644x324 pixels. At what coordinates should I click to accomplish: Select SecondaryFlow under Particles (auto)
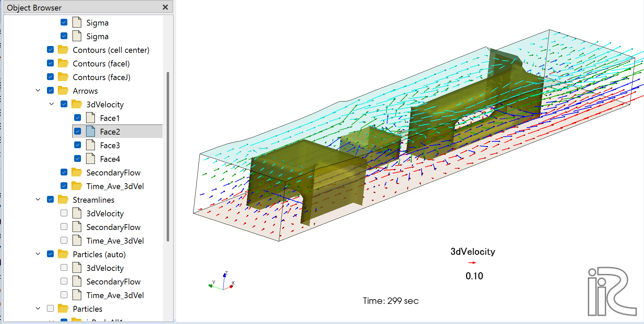tap(113, 282)
